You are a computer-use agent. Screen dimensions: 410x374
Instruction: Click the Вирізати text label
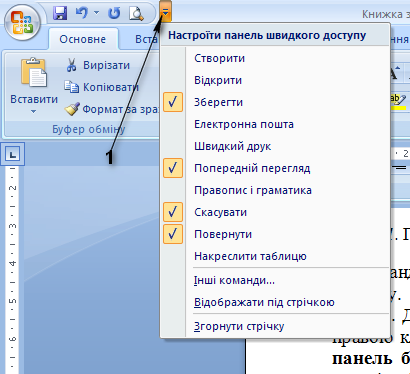click(x=106, y=65)
